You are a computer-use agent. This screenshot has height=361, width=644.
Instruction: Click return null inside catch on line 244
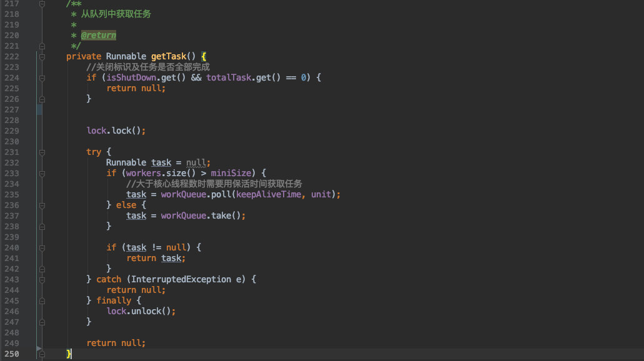click(x=136, y=290)
